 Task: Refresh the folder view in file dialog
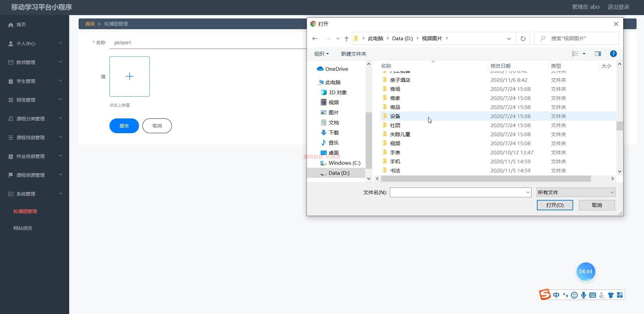pos(523,39)
